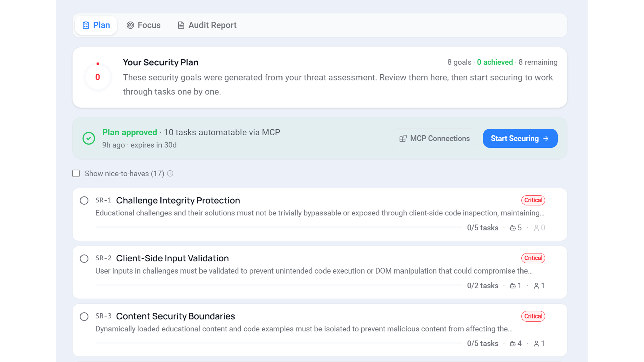Open MCP Connections
The height and width of the screenshot is (362, 644).
[x=434, y=138]
